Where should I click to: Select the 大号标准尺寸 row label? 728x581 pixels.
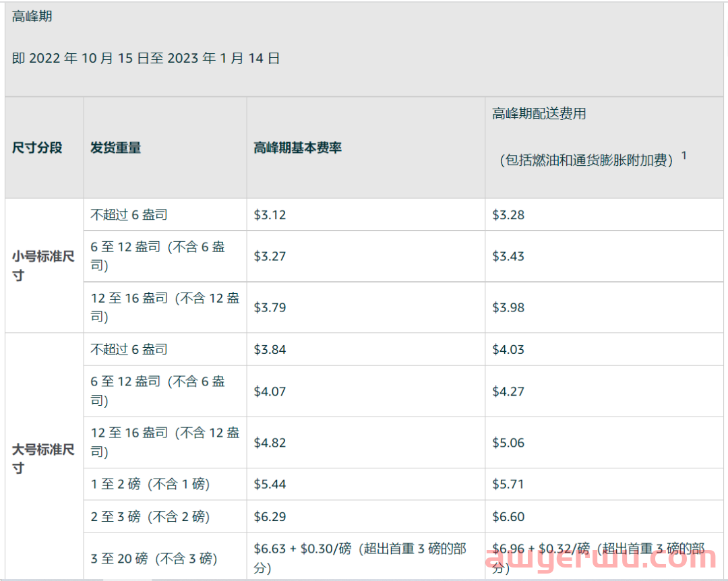coord(43,458)
